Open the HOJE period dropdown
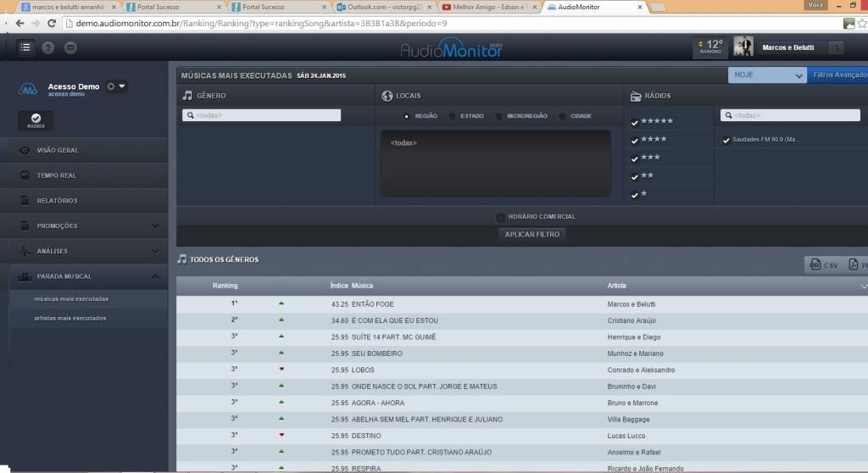868x473 pixels. (766, 75)
